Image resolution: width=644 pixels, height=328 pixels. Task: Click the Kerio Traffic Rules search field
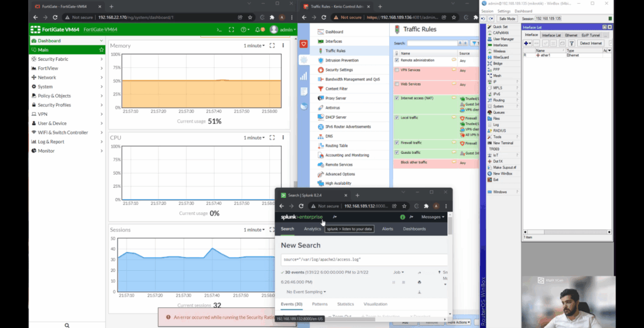click(x=431, y=43)
